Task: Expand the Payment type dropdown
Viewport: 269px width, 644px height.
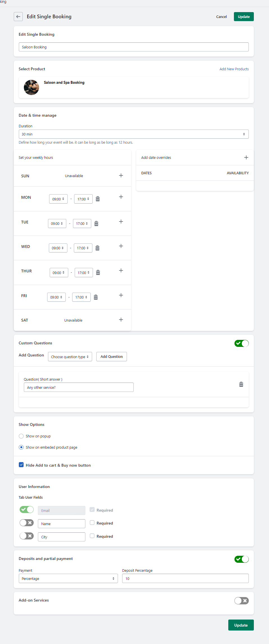Action: [x=68, y=579]
